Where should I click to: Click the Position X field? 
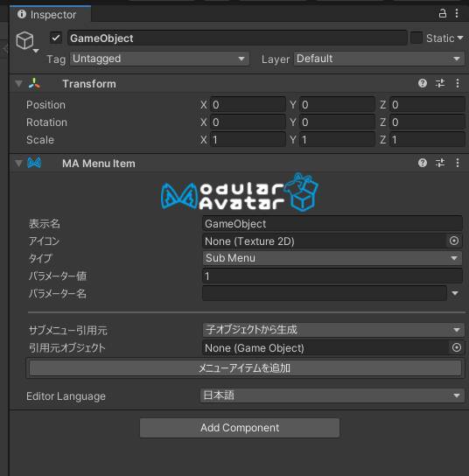(x=248, y=105)
